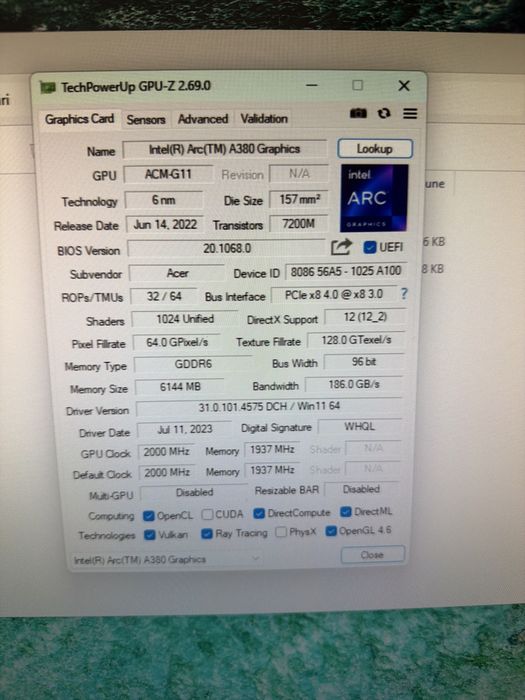Viewport: 525px width, 700px height.
Task: Click the Name field showing Arc A380
Action: coord(225,149)
